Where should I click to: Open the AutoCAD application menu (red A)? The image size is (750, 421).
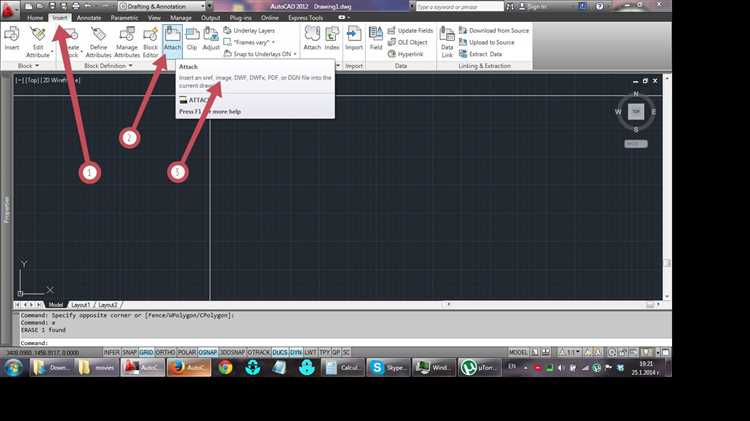pyautogui.click(x=8, y=9)
